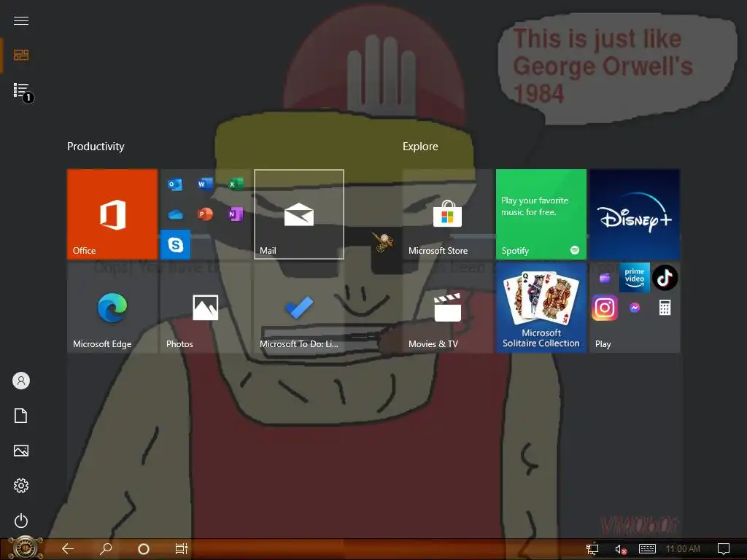The width and height of the screenshot is (747, 560).
Task: Open the Documents folder shortcut
Action: click(21, 415)
